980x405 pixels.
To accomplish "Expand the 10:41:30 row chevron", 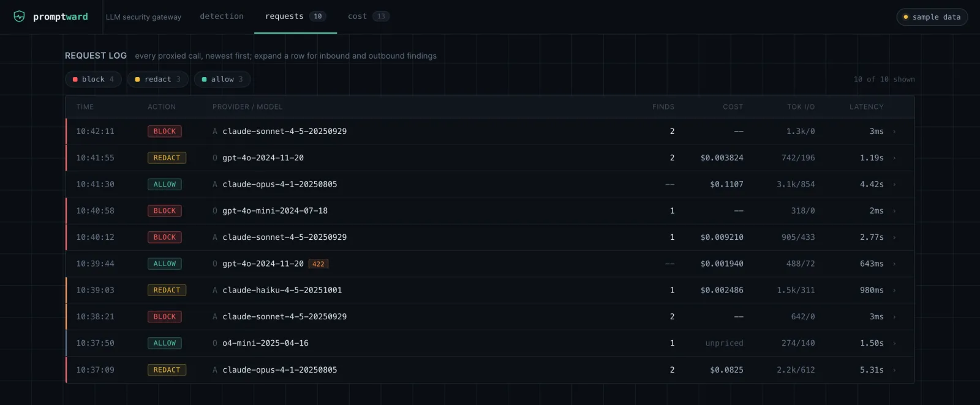I will click(x=894, y=184).
